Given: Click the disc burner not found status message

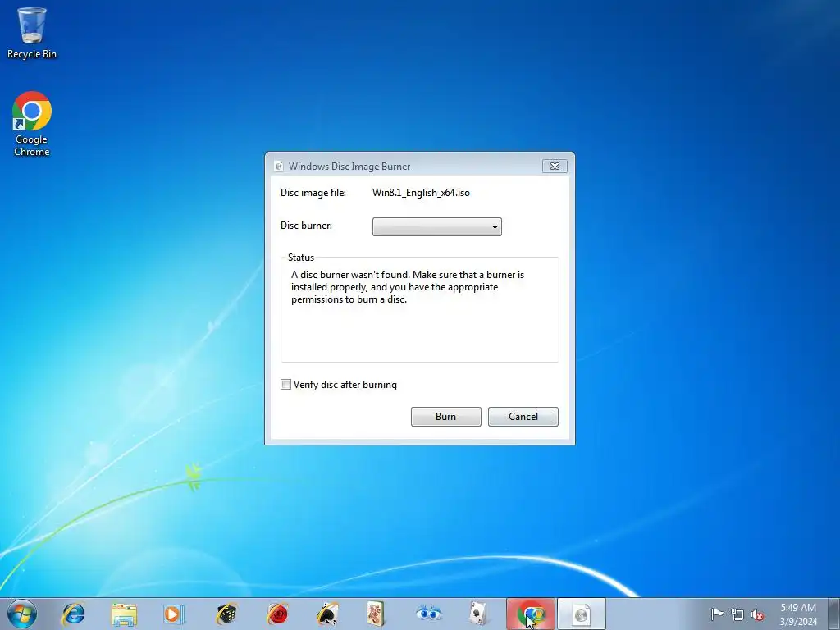Looking at the screenshot, I should 408,287.
